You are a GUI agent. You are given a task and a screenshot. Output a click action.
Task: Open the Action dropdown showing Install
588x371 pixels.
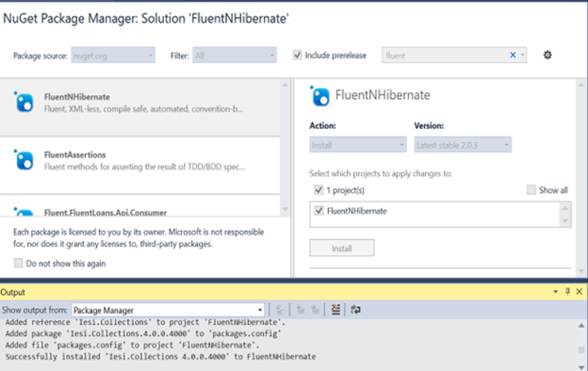358,145
